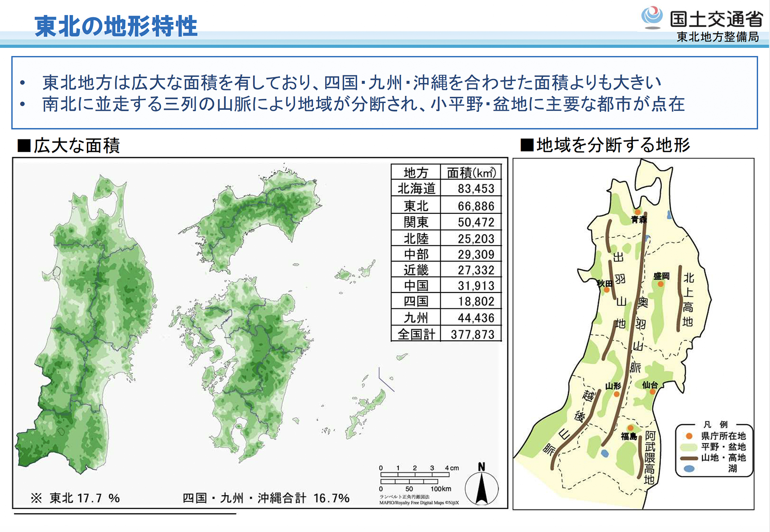Select the 東北 66,886 table row
This screenshot has width=770, height=532.
(x=446, y=206)
